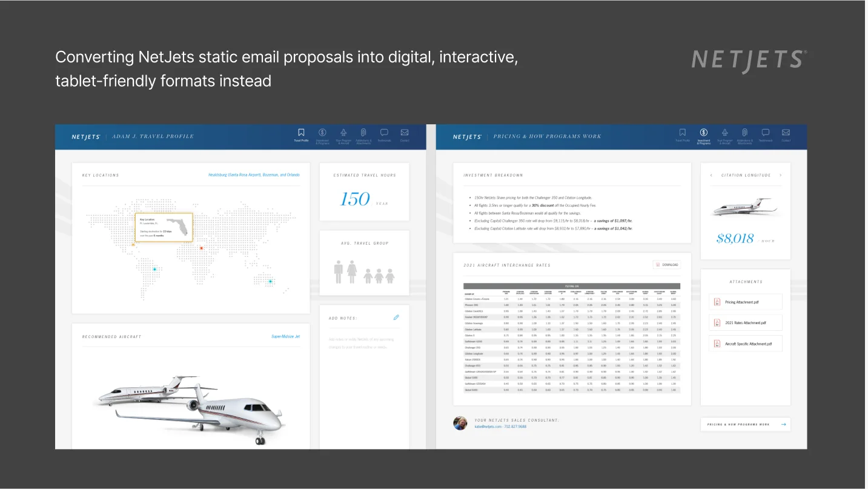868x489 pixels.
Task: Go to previous aircraft with left chevron
Action: pos(711,175)
